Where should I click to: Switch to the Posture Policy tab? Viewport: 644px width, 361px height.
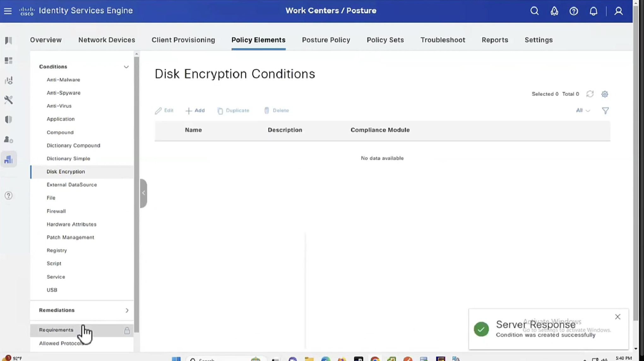(326, 40)
